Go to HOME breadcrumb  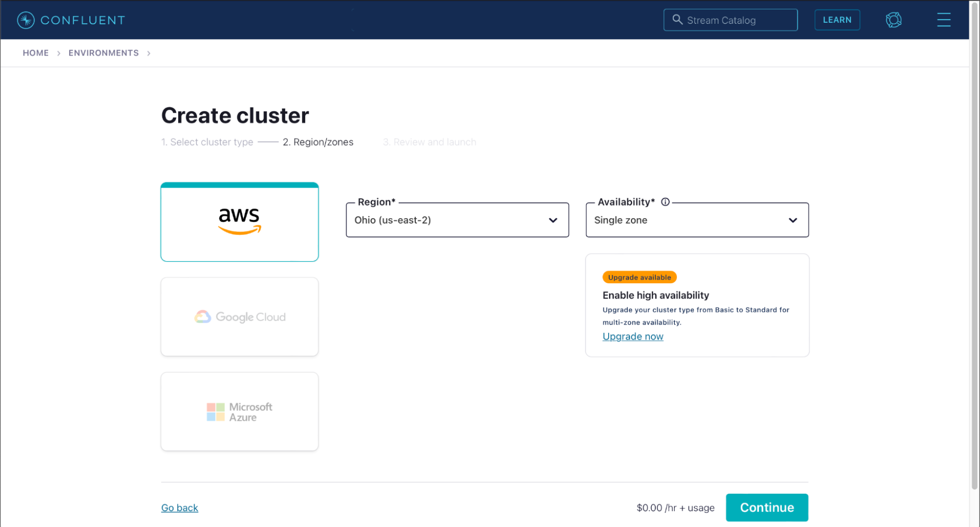(x=35, y=53)
